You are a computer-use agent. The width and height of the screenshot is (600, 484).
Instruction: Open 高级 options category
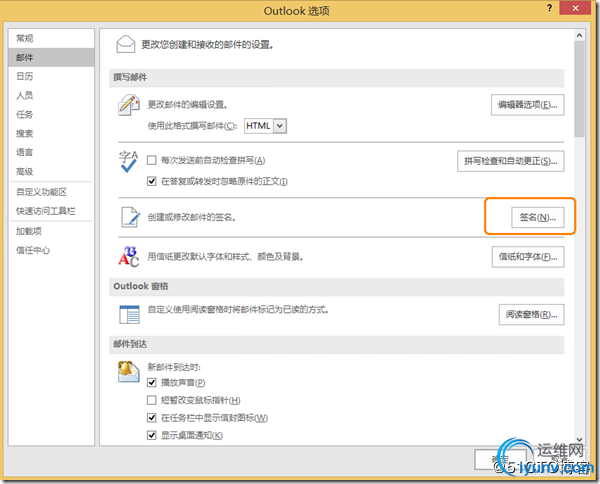51,171
